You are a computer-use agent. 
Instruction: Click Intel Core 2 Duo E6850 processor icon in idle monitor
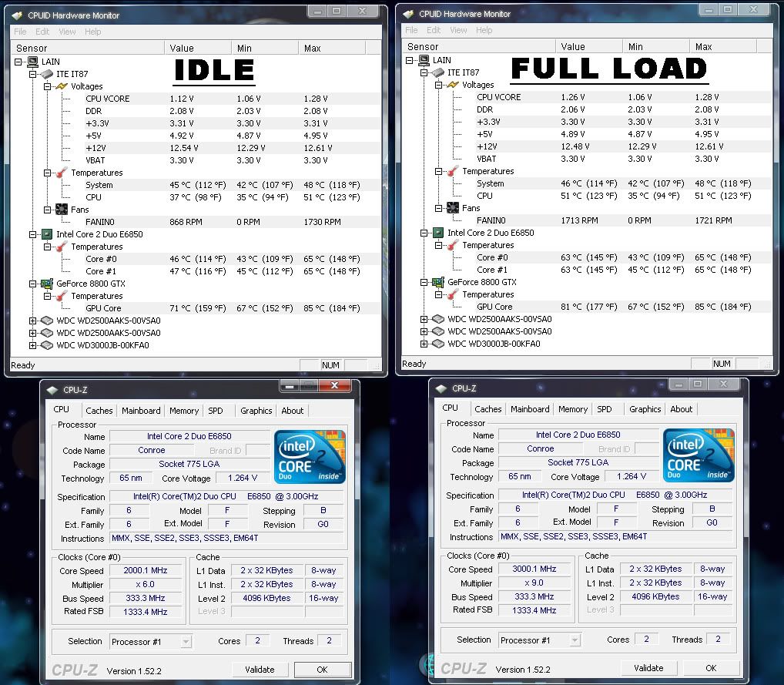47,234
